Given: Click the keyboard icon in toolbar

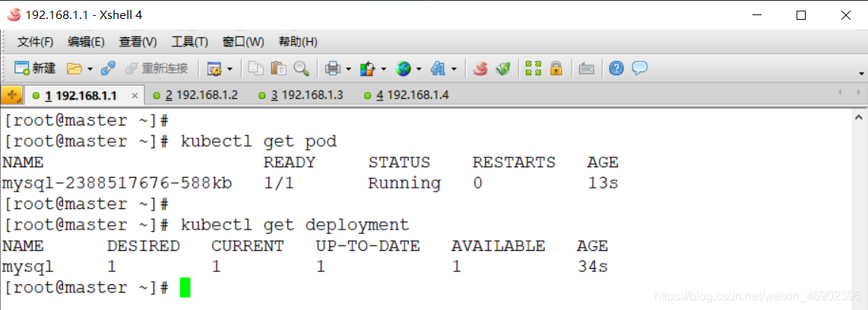Looking at the screenshot, I should point(586,68).
